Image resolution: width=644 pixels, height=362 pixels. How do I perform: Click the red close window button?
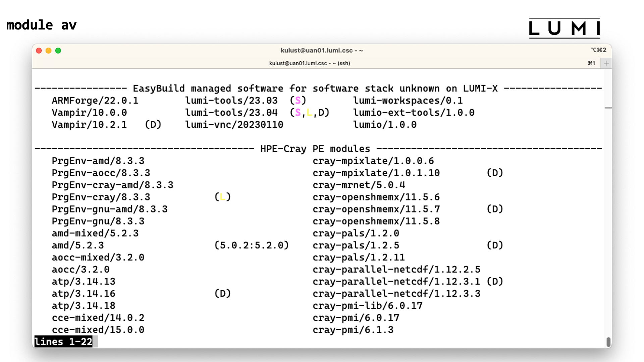point(39,51)
